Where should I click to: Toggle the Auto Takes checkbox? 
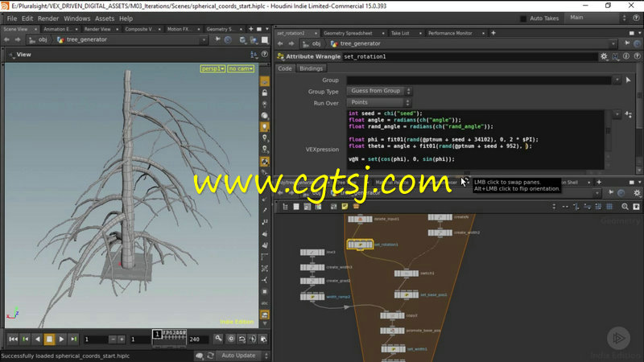(522, 19)
